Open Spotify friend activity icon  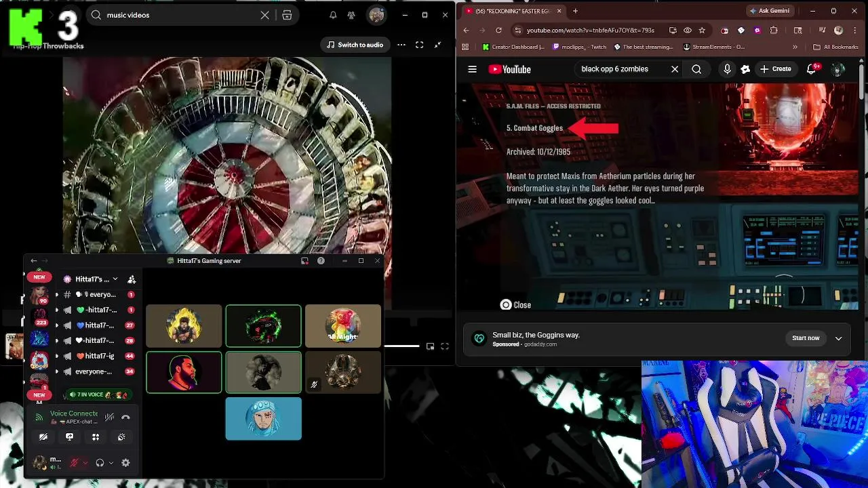351,15
